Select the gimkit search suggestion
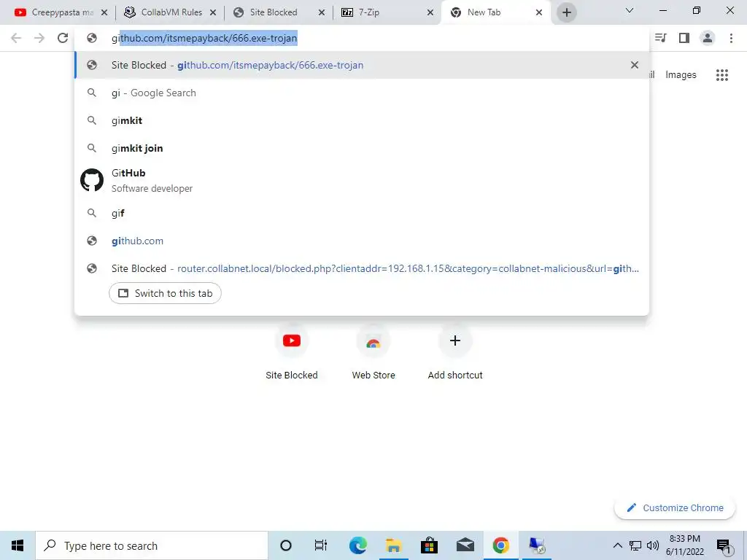This screenshot has width=747, height=560. click(x=362, y=120)
